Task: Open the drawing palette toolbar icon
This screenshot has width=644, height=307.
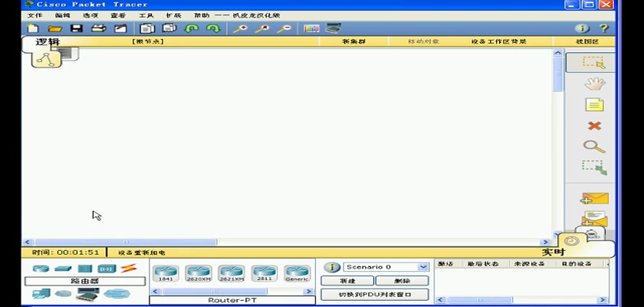Action: [311, 28]
